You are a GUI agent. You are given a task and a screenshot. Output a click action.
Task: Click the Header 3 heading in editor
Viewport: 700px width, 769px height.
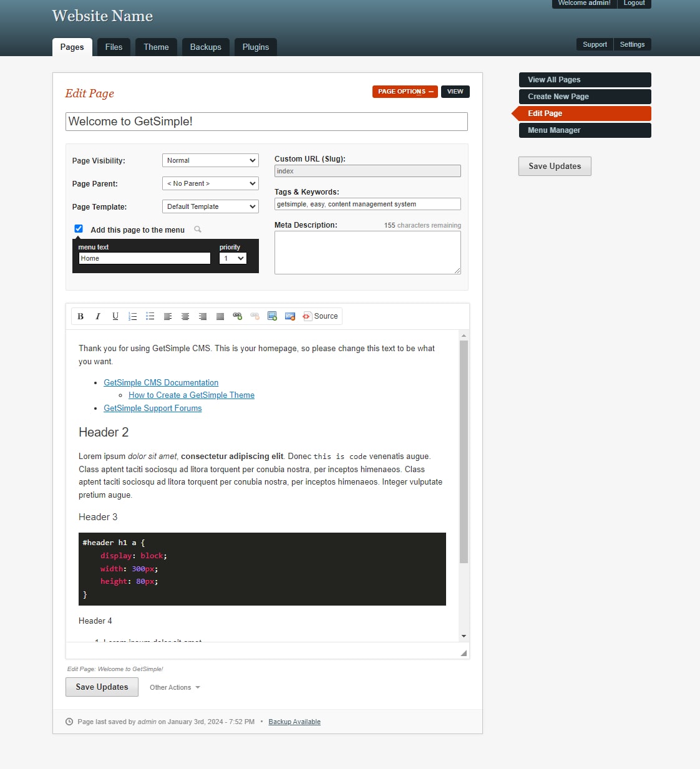click(x=98, y=517)
